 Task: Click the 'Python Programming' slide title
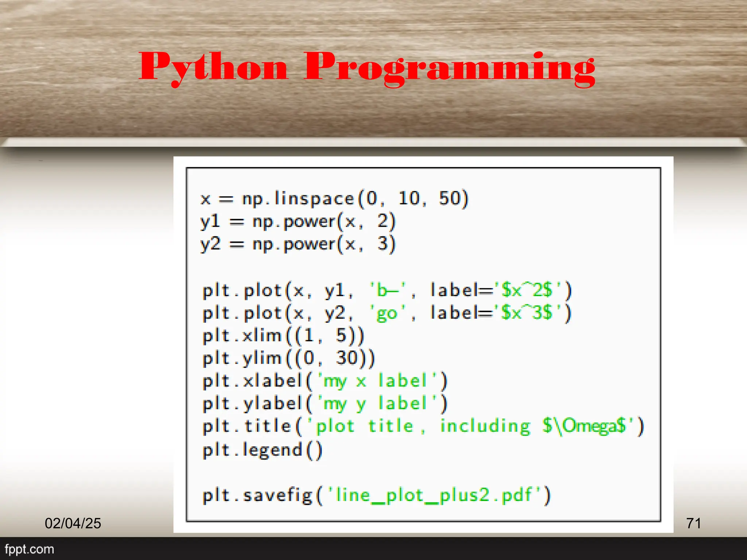(367, 69)
